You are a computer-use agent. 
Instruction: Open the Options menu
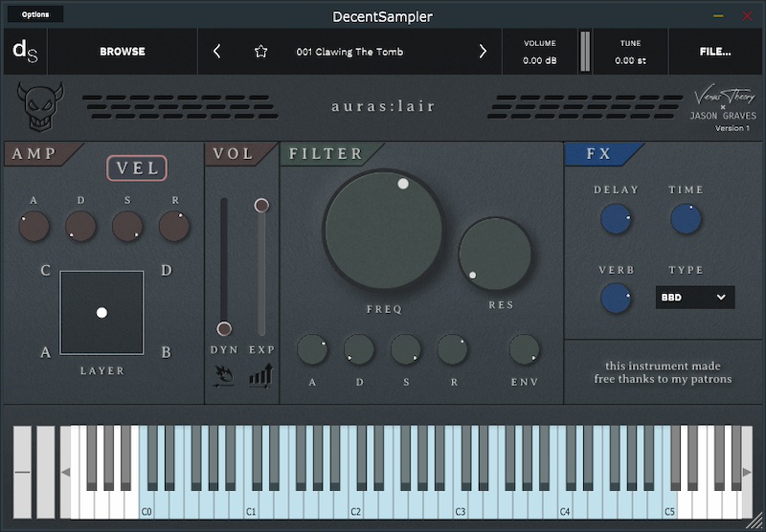tap(35, 14)
